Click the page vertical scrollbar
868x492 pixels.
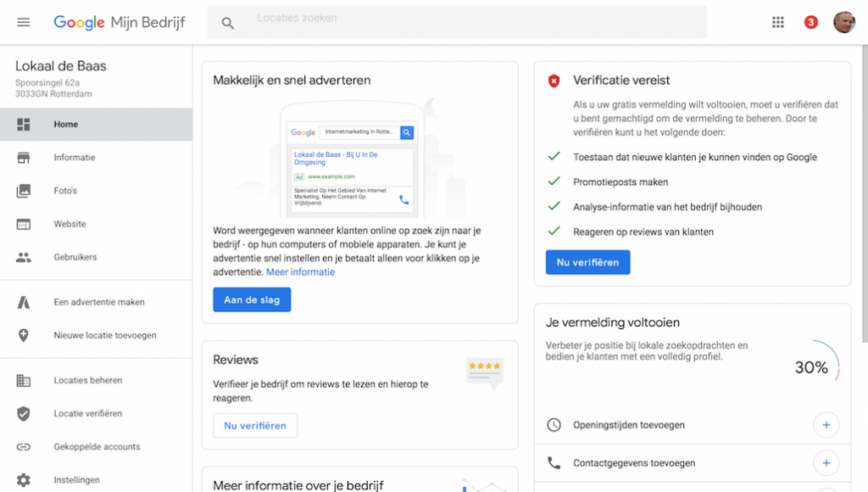coord(865,194)
